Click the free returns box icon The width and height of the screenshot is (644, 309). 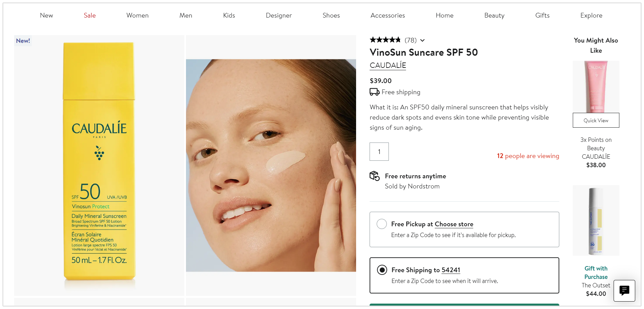point(375,176)
